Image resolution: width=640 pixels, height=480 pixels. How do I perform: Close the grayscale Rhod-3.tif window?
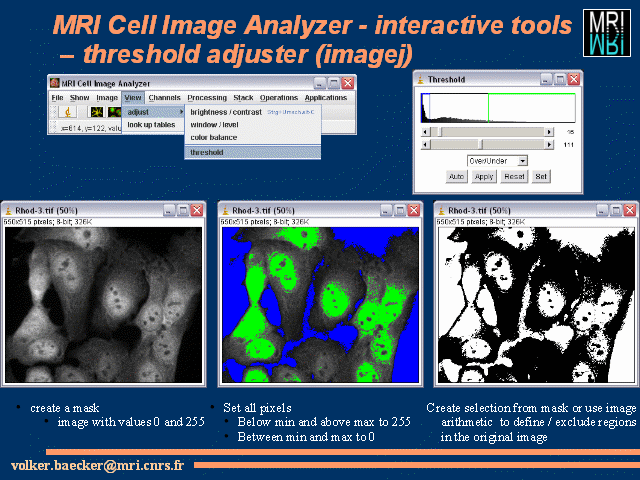197,210
